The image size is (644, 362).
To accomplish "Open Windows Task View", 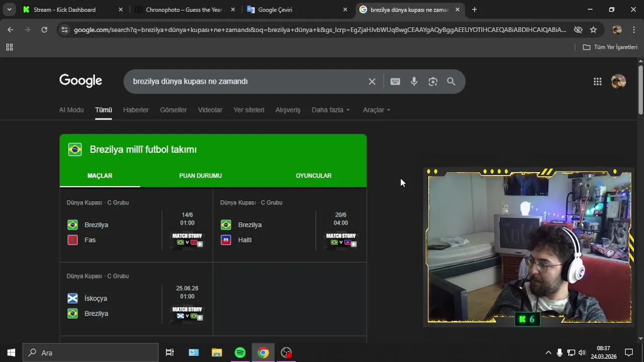I will (x=170, y=352).
